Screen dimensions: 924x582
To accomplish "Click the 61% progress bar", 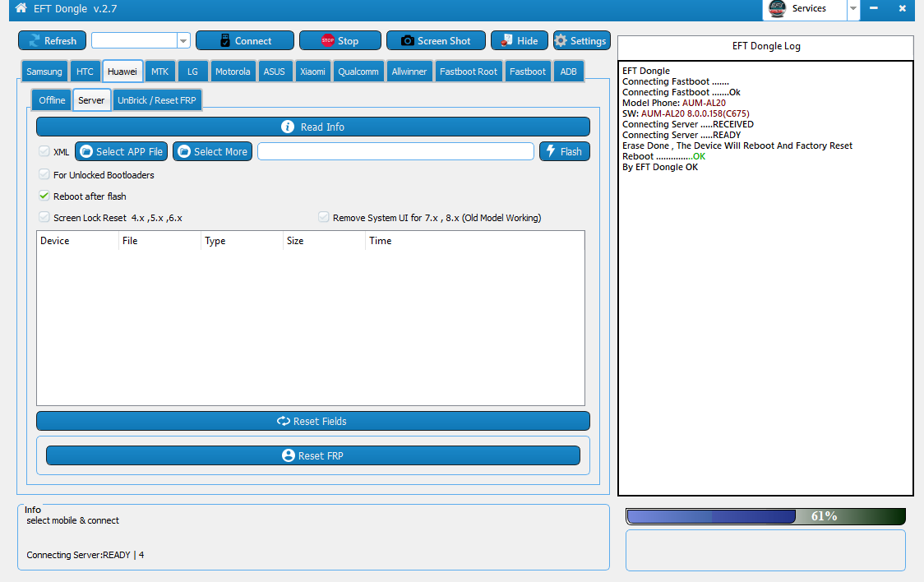I will (x=765, y=516).
